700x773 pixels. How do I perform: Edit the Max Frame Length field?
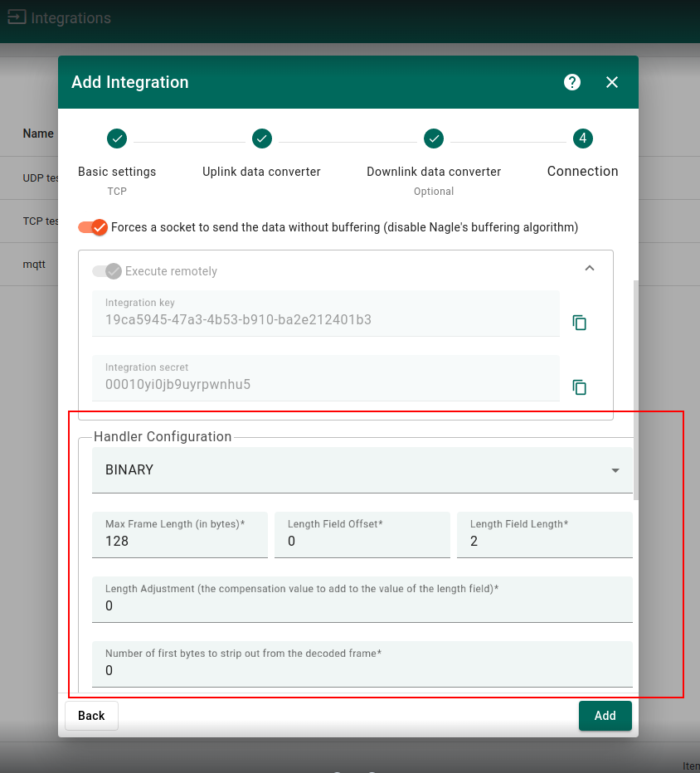point(179,540)
